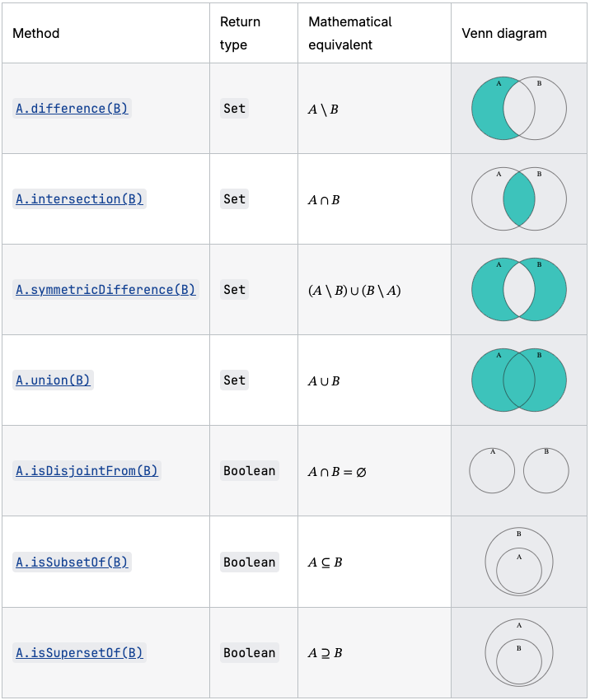
Task: Select the symmetric difference Venn diagram
Action: [518, 289]
